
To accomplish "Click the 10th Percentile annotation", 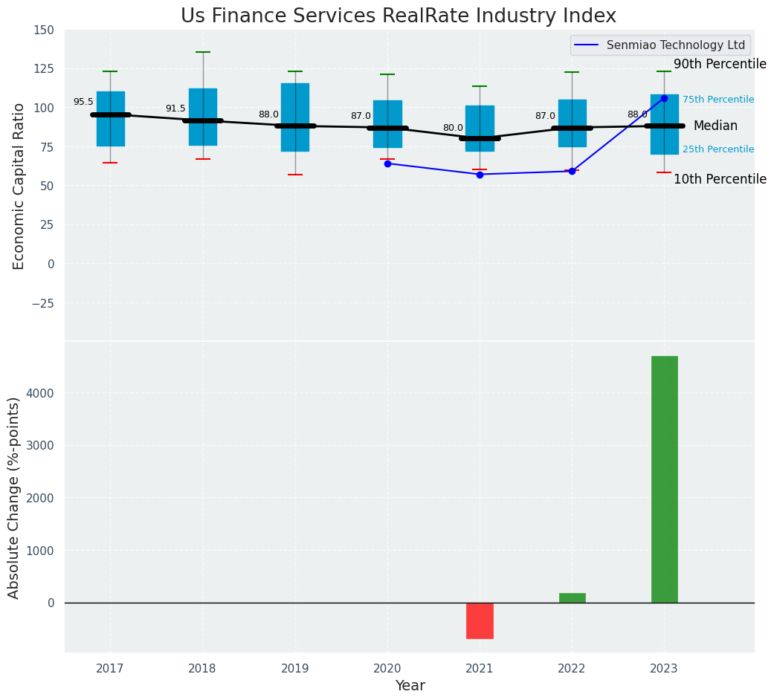I will pos(719,180).
